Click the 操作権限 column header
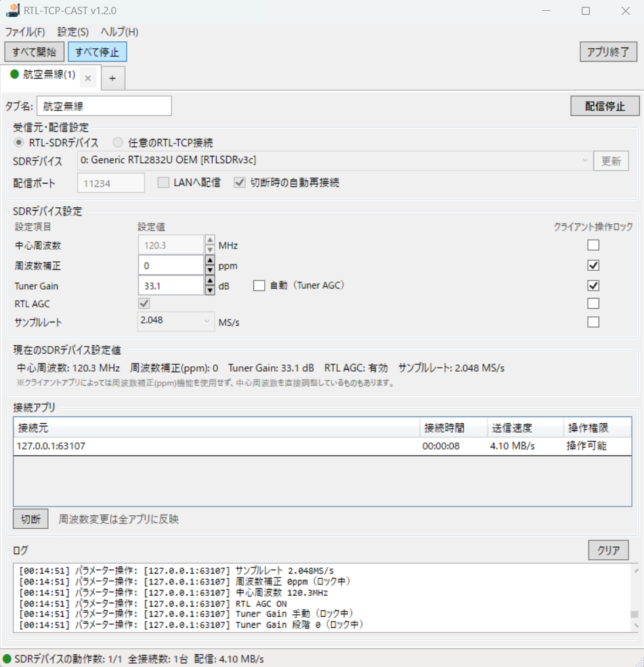 (x=598, y=427)
